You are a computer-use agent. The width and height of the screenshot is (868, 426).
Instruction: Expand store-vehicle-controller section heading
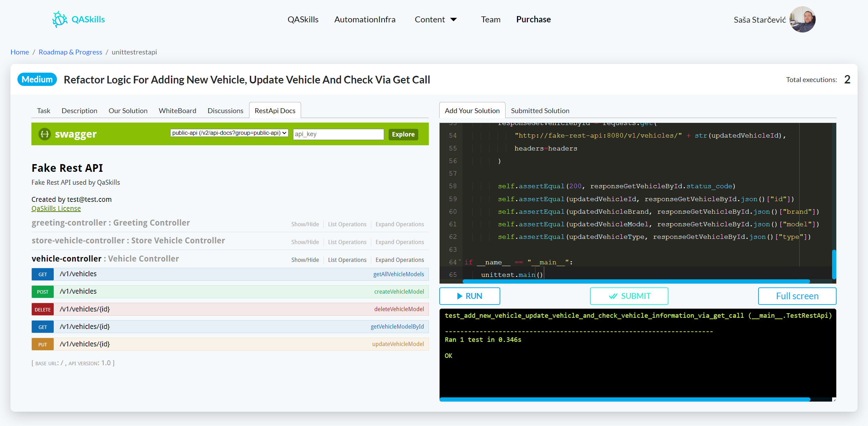point(128,241)
